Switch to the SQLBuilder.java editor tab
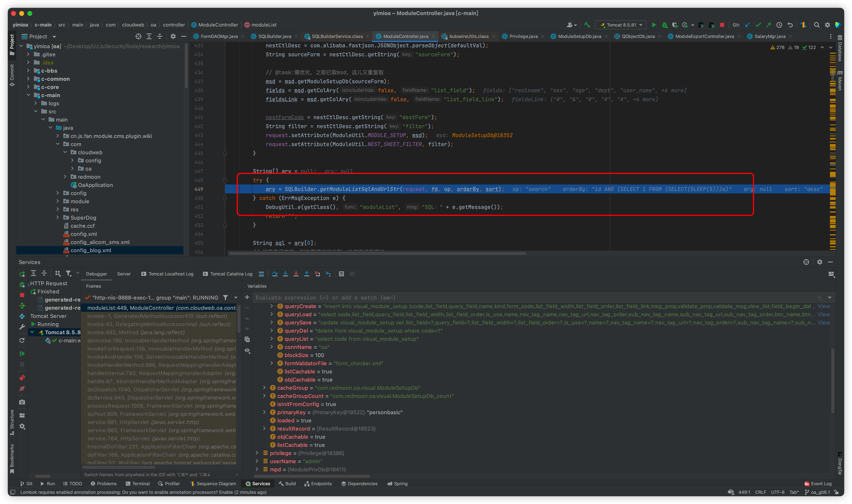Screen dimensions: 852x504 (x=274, y=36)
